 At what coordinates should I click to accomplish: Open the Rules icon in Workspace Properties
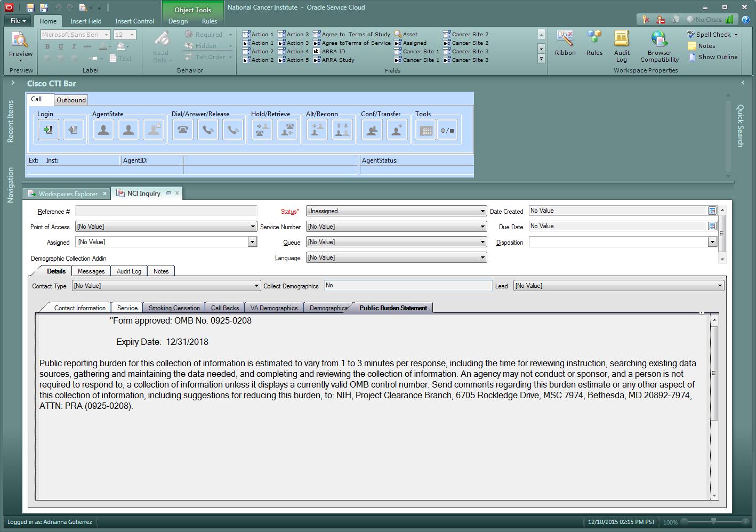click(x=594, y=43)
